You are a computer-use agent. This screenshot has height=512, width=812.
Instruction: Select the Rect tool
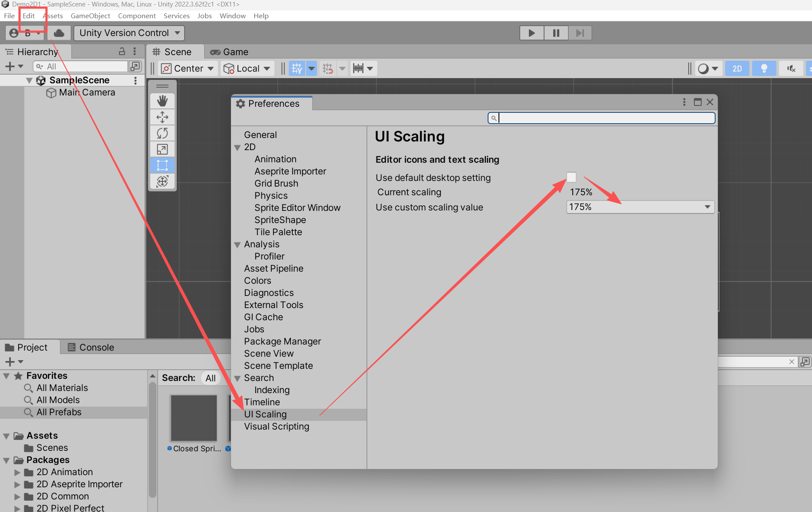162,165
